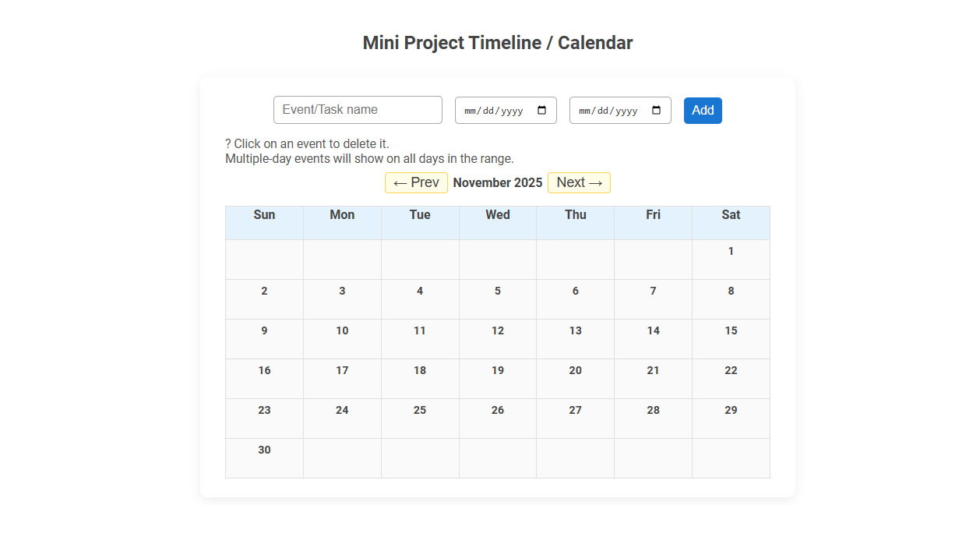Select the end date mm/dd/yyyy field

[608, 110]
